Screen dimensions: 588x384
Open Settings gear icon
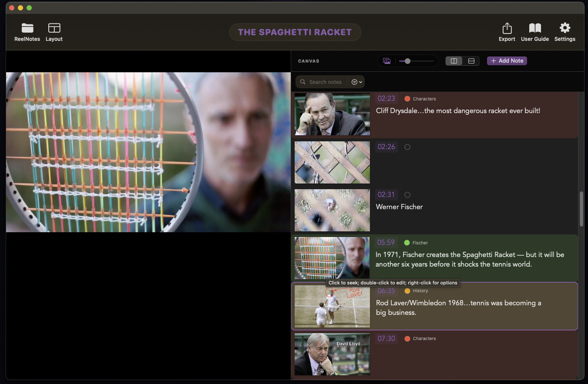pyautogui.click(x=564, y=29)
